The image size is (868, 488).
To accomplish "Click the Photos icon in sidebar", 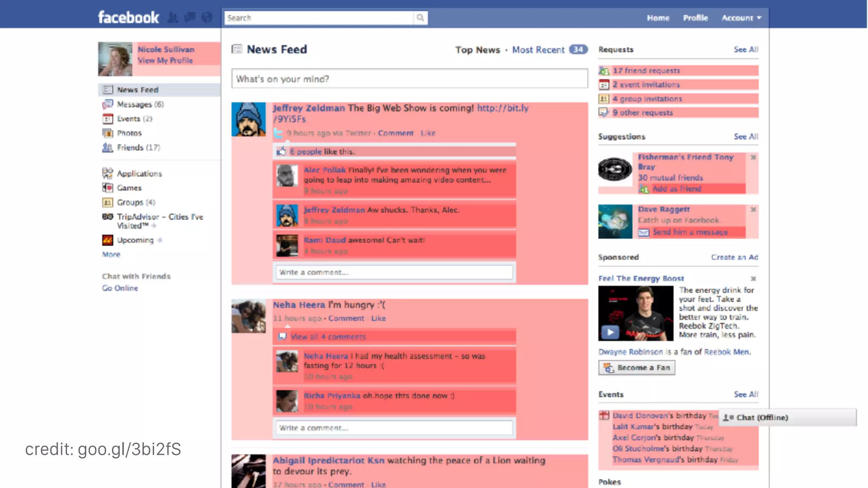I will (108, 133).
